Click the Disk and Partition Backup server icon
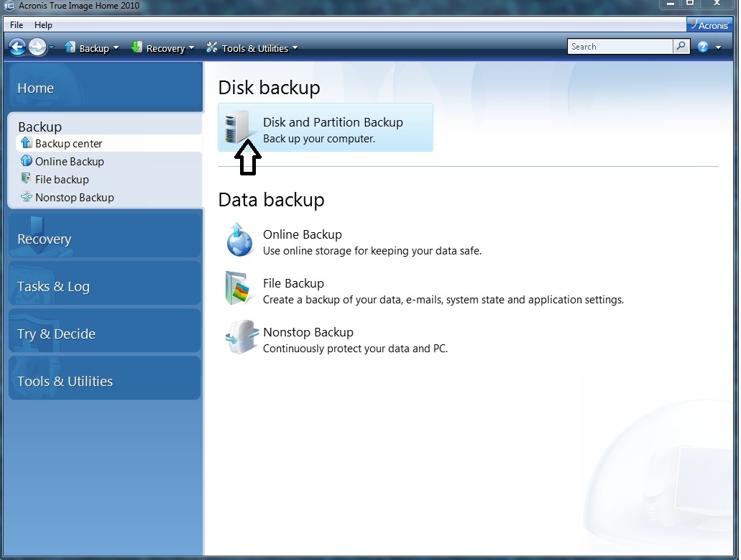The height and width of the screenshot is (560, 741). 238,127
